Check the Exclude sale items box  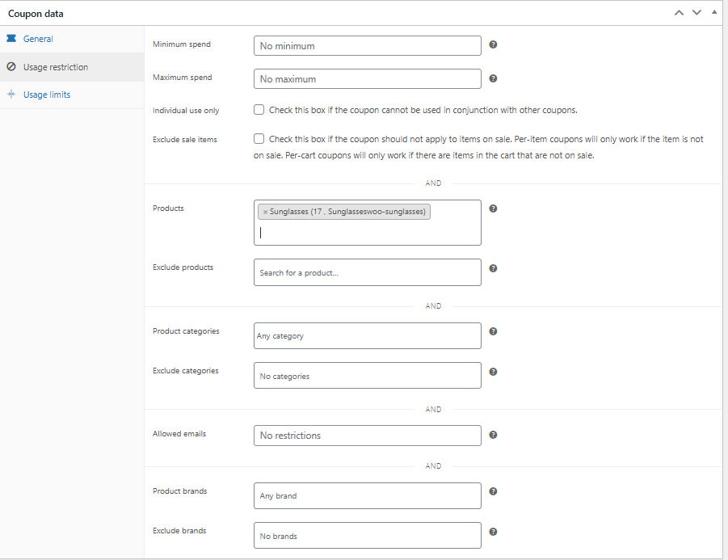(x=259, y=139)
